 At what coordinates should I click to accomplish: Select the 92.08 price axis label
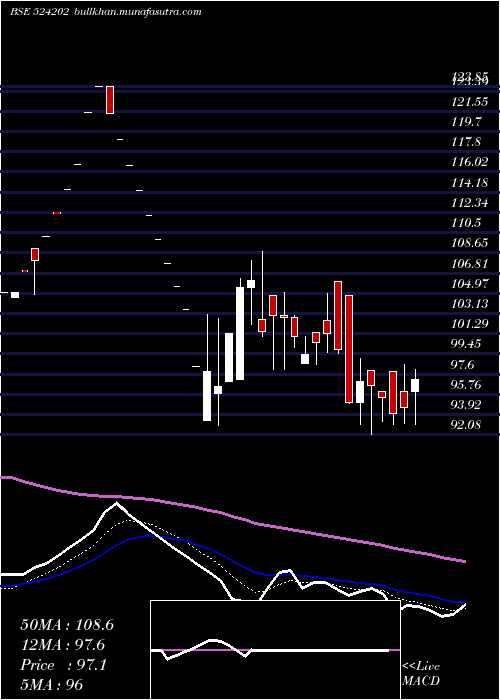466,425
